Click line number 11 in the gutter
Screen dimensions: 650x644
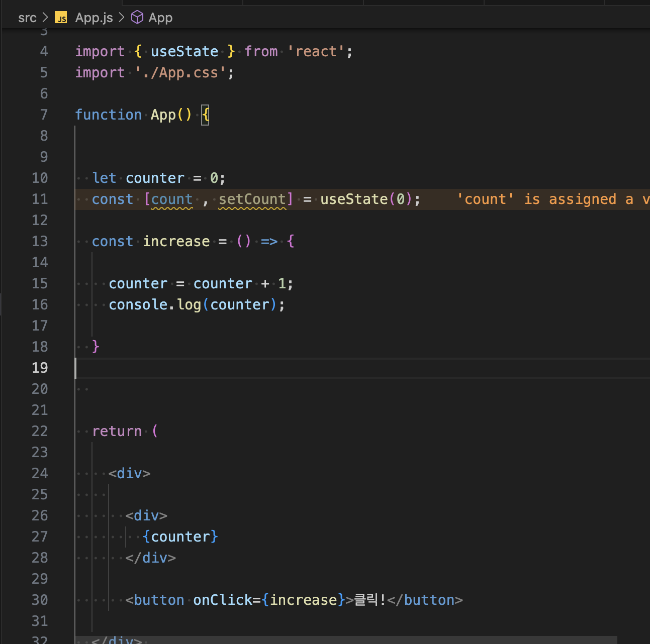[40, 199]
